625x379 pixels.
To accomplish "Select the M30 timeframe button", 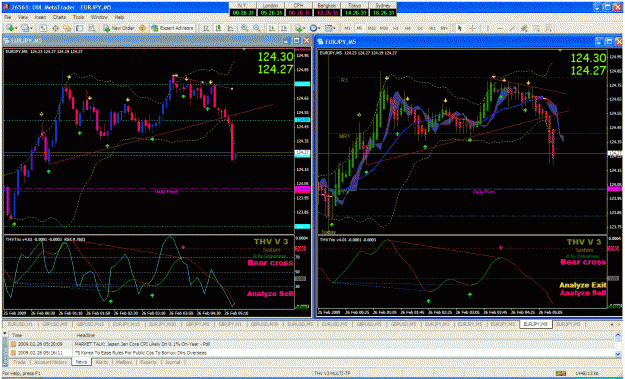I will [384, 28].
